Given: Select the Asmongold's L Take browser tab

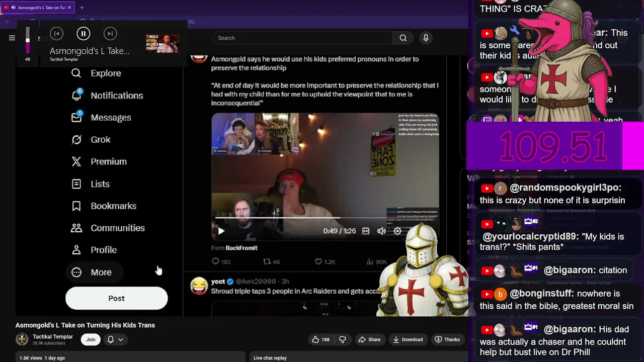Looking at the screenshot, I should tap(38, 8).
